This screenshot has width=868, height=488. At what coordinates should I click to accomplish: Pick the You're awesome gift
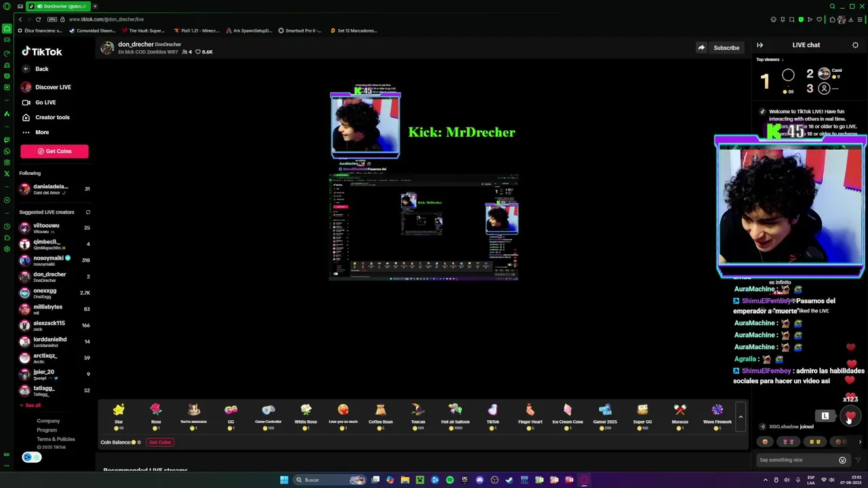point(193,415)
